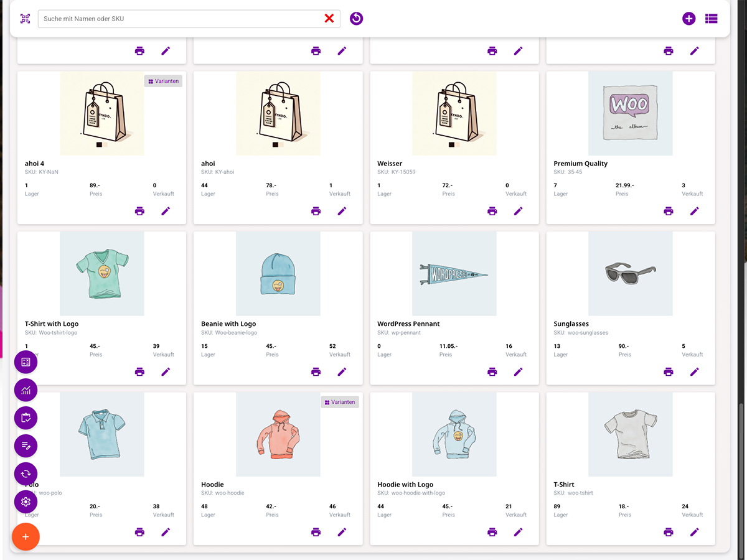Switch to list view layout
The width and height of the screenshot is (747, 560).
click(711, 19)
